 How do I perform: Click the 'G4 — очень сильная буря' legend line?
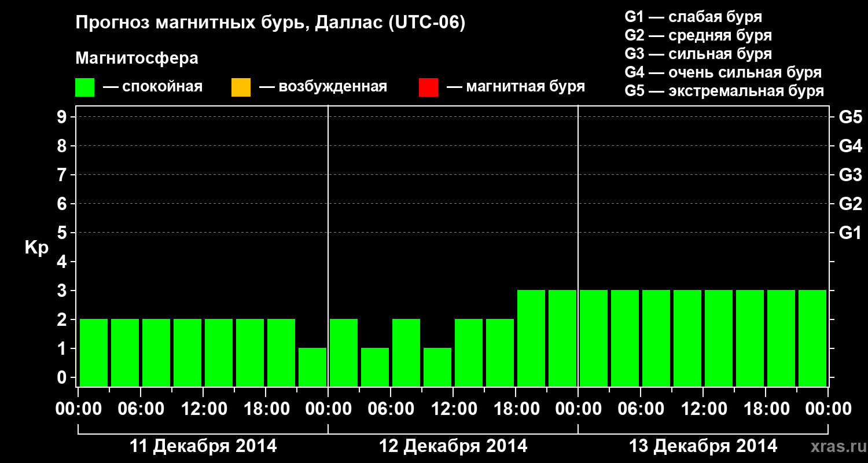point(723,72)
